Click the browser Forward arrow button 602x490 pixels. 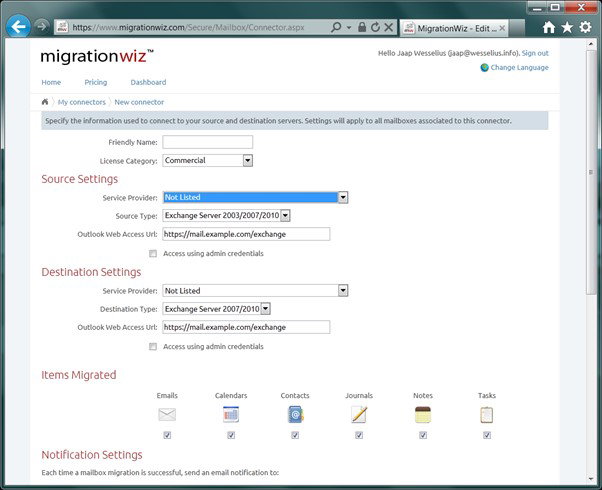click(41, 26)
